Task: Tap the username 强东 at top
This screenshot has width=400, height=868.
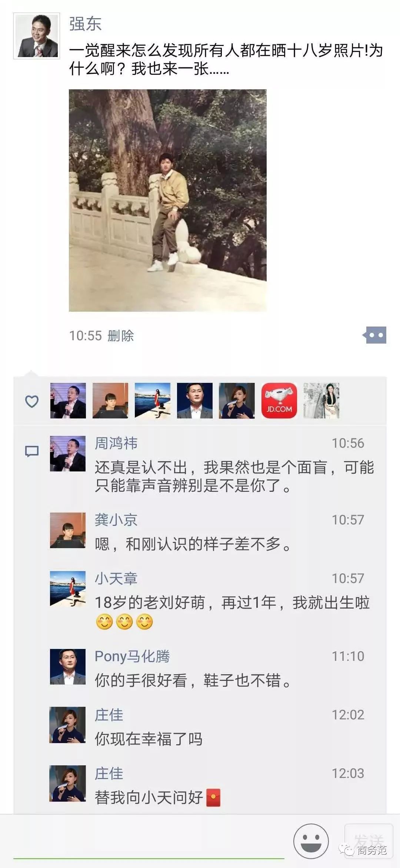Action: coord(86,24)
